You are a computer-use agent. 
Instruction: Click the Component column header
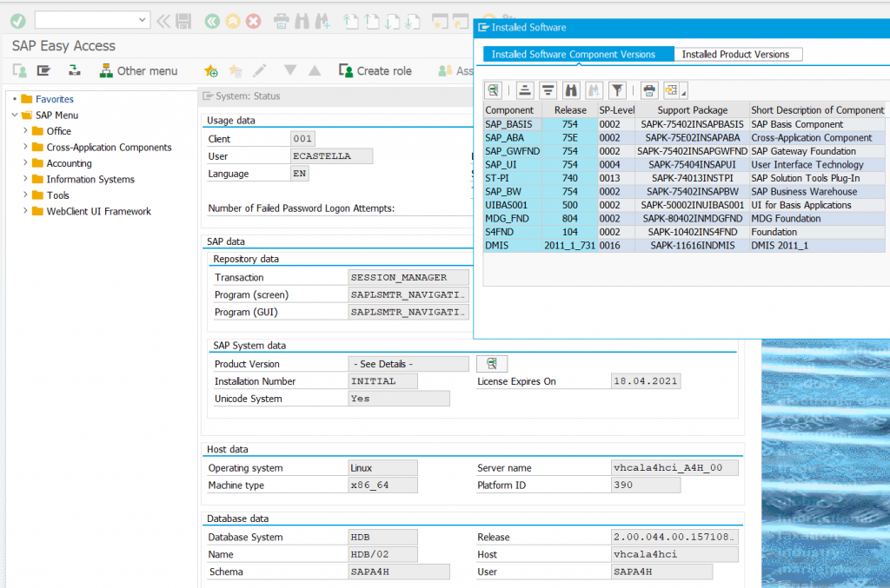point(513,110)
